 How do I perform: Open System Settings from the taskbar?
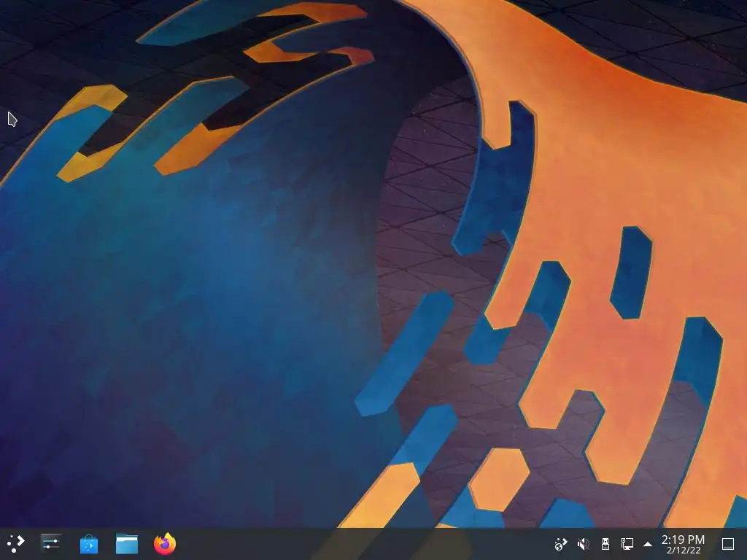pyautogui.click(x=50, y=543)
